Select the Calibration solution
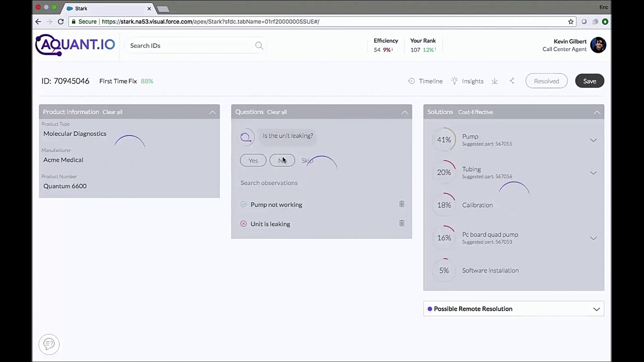Screen dimensions: 644x362 click(x=477, y=205)
